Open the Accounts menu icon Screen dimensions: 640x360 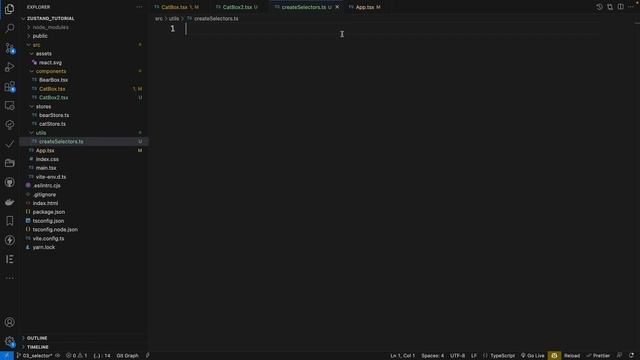(x=9, y=322)
